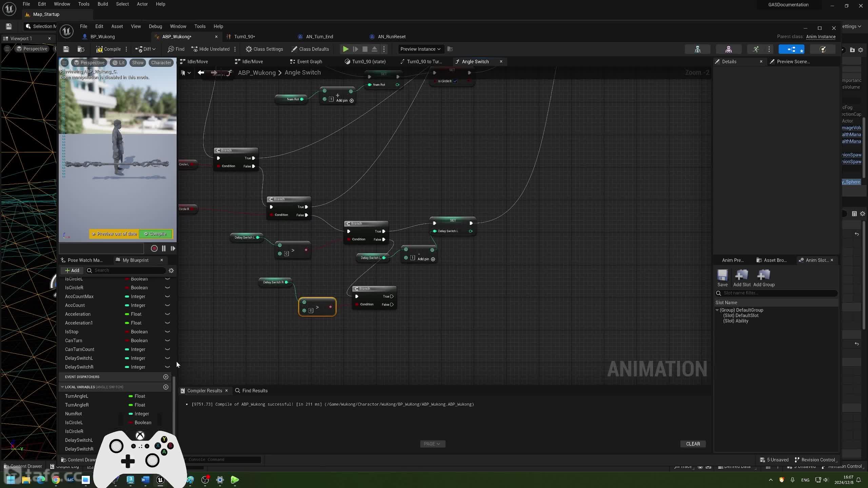This screenshot has height=488, width=868.
Task: Toggle visibility eye for AccCountMax variable
Action: (x=167, y=297)
